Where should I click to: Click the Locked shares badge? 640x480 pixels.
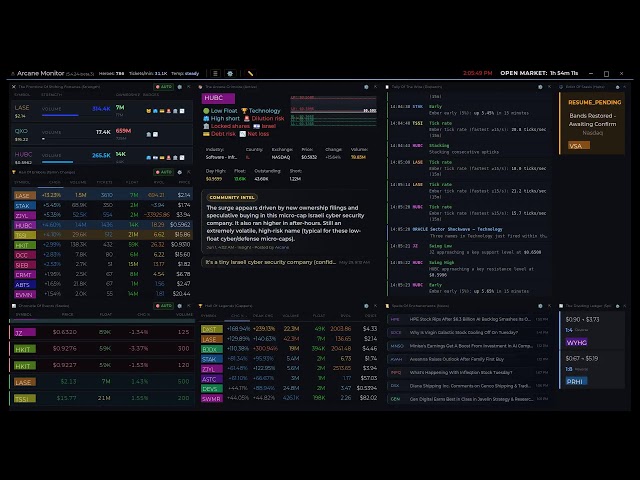pos(227,126)
